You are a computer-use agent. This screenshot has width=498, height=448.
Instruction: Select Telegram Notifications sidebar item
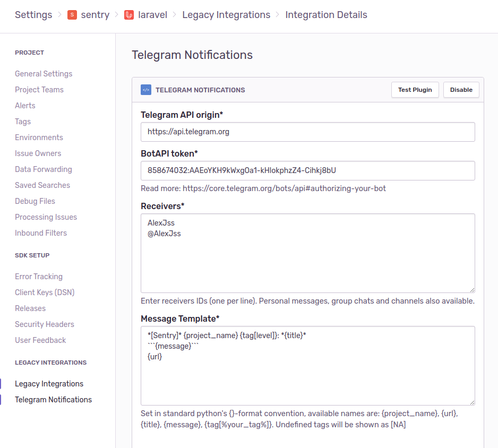tap(53, 399)
